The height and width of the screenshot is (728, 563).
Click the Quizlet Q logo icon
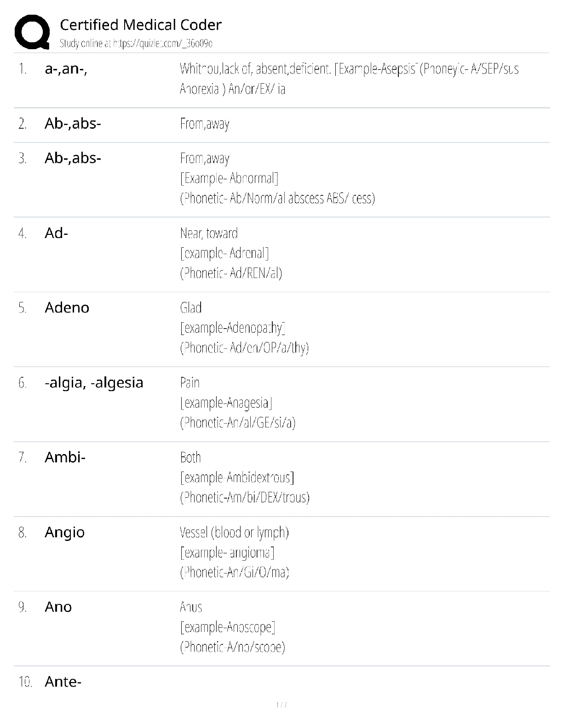pos(32,32)
